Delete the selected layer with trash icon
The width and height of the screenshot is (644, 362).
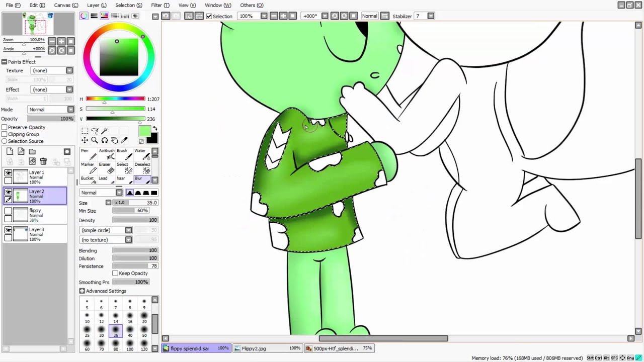(43, 161)
